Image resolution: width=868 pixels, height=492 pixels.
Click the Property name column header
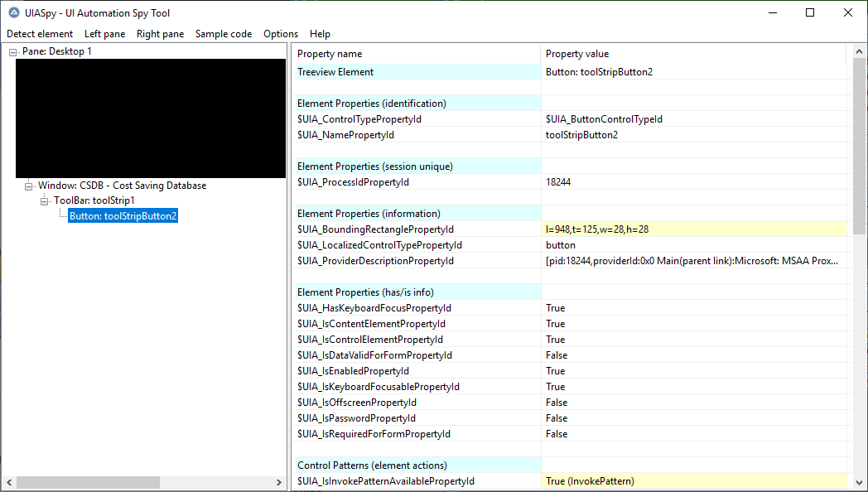click(x=417, y=54)
